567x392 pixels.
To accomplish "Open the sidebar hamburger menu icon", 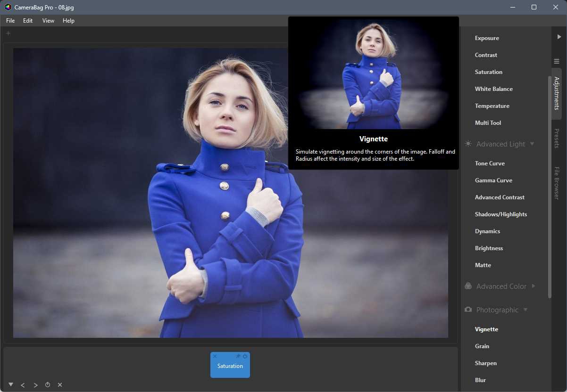I will click(x=557, y=61).
